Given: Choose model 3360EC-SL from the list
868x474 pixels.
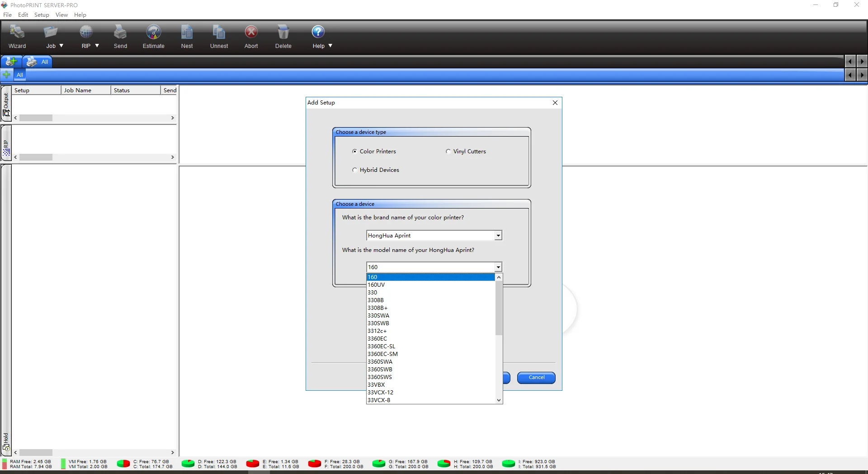Looking at the screenshot, I should 431,346.
